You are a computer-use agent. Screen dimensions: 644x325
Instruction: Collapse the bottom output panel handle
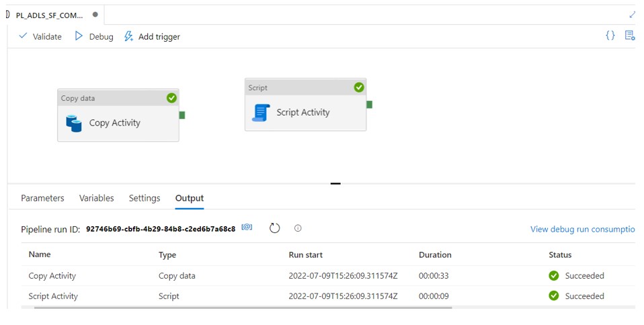pos(335,183)
